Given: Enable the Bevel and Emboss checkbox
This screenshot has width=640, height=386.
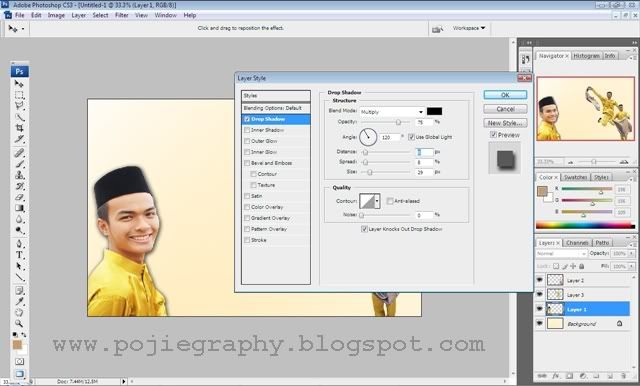Looking at the screenshot, I should [247, 163].
